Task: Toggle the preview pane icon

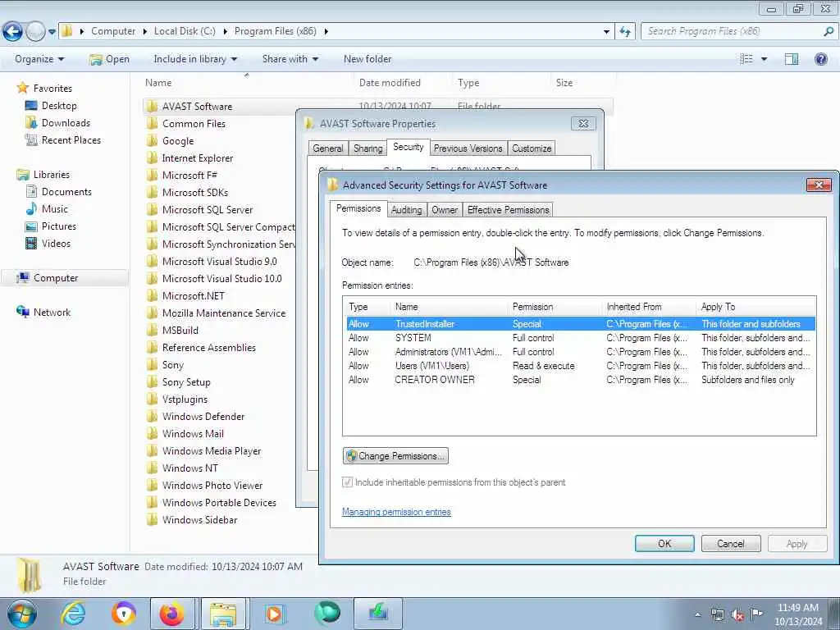Action: point(792,59)
